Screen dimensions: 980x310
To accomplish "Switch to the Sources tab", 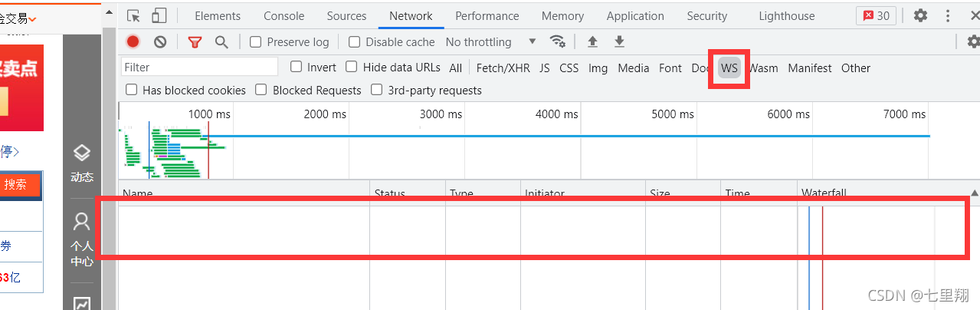I will click(x=346, y=15).
